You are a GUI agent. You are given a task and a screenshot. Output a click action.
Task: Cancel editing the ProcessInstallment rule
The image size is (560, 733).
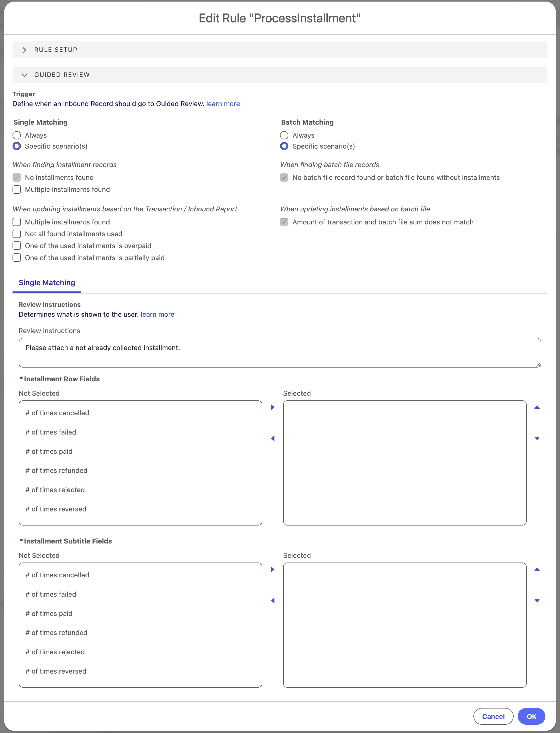point(493,716)
